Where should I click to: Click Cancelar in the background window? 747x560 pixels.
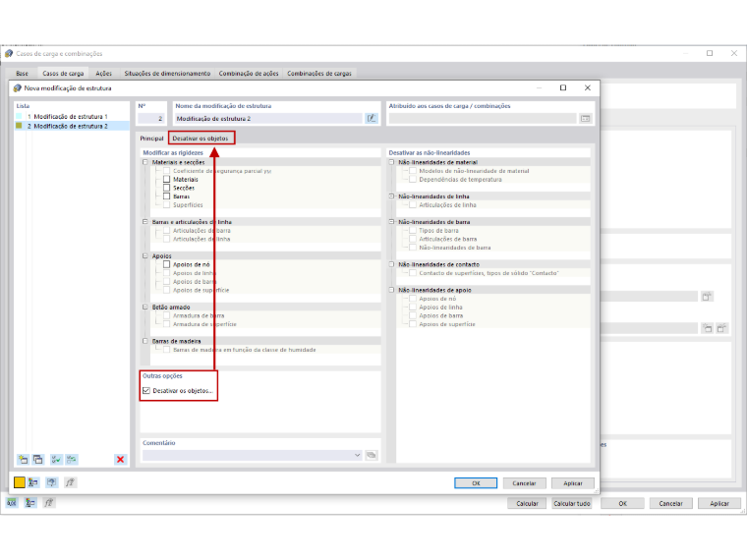tap(670, 503)
